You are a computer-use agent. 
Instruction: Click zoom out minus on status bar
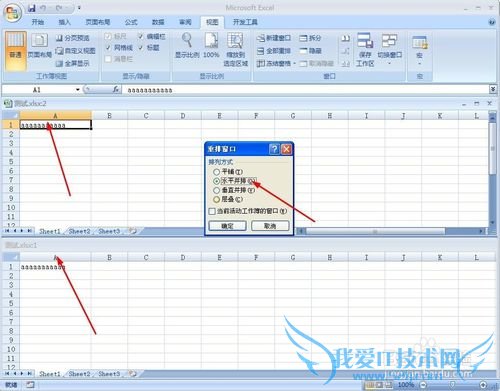point(423,385)
